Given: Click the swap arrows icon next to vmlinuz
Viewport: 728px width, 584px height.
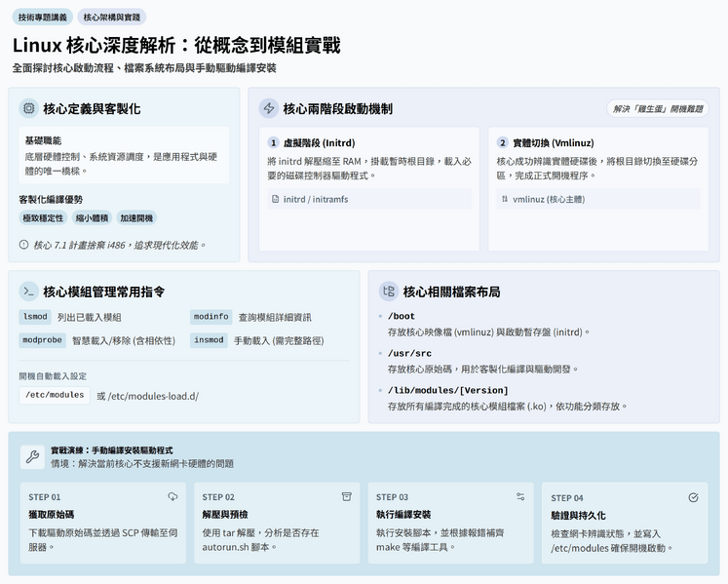Looking at the screenshot, I should 505,199.
